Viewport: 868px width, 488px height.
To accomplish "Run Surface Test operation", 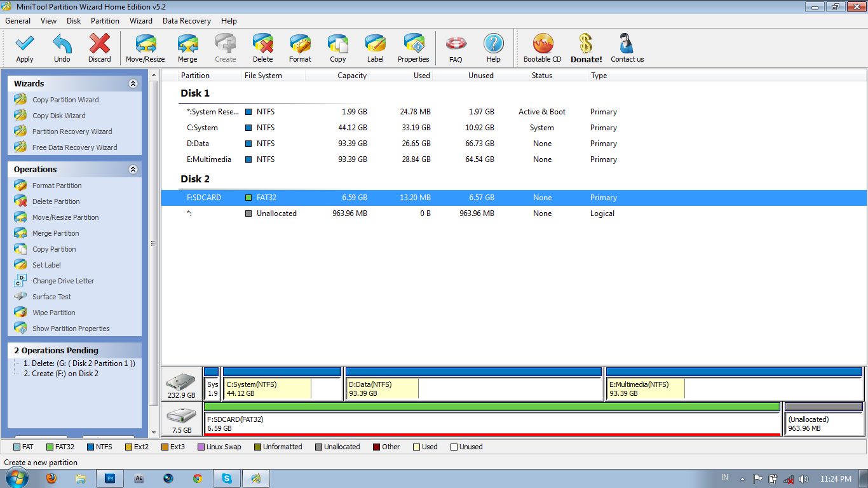I will tap(51, 297).
